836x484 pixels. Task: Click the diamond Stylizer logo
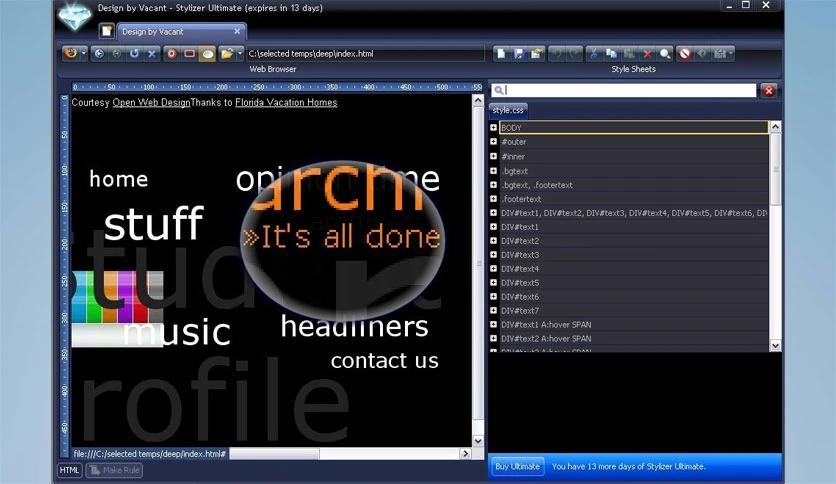pos(75,16)
